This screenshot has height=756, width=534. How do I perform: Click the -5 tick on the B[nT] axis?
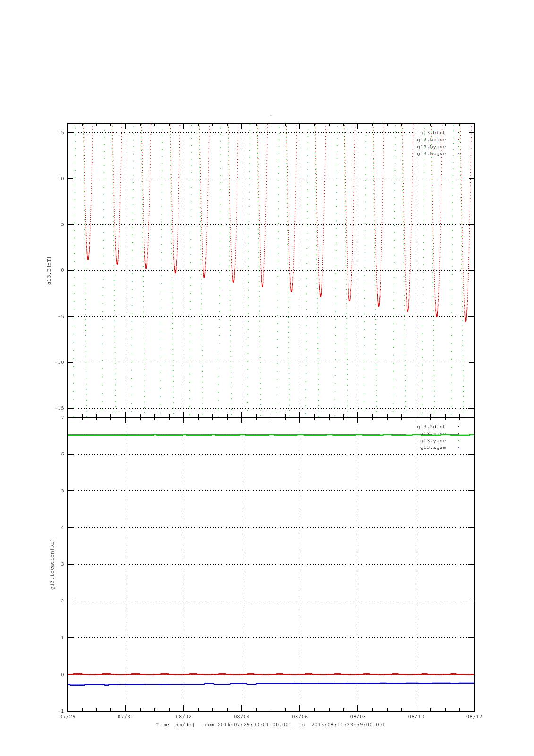coord(61,317)
